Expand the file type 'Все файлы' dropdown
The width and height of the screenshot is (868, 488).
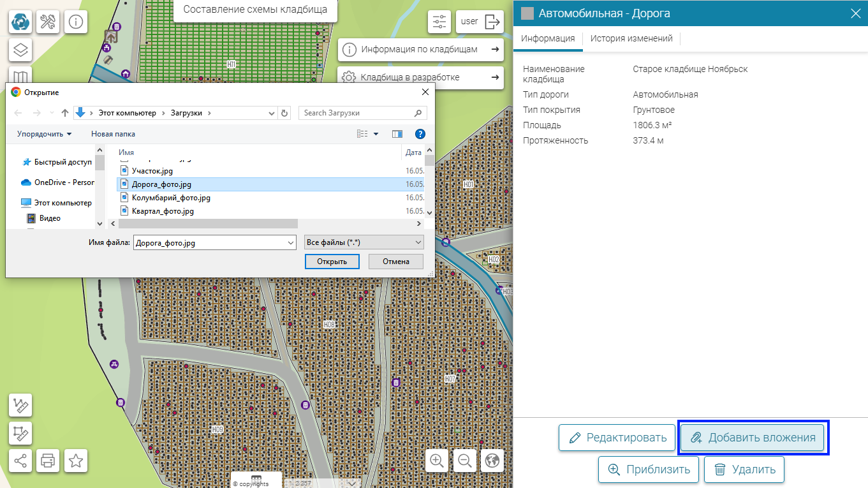418,242
